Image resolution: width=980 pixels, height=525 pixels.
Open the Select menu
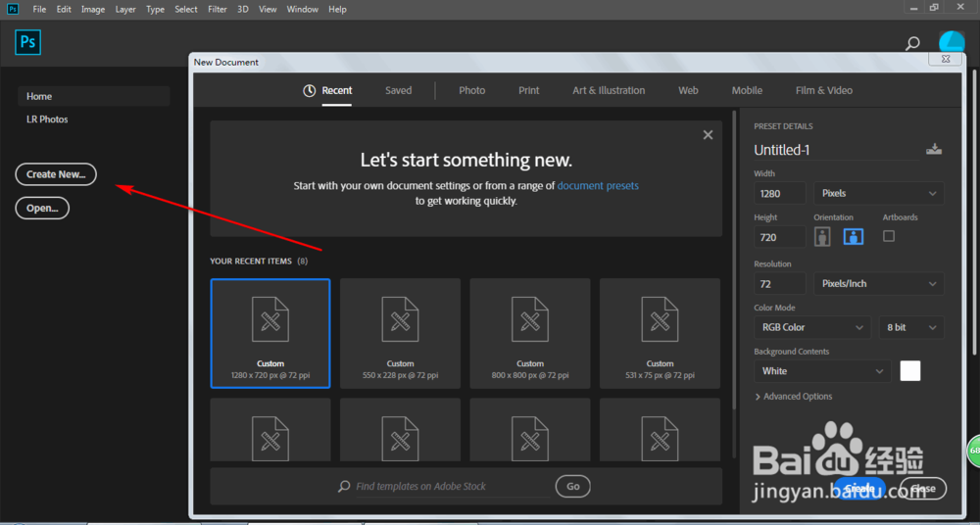coord(186,10)
